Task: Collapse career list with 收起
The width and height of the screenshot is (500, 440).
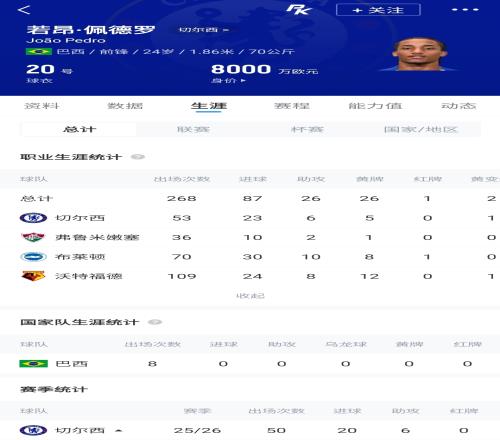Action: click(x=250, y=296)
